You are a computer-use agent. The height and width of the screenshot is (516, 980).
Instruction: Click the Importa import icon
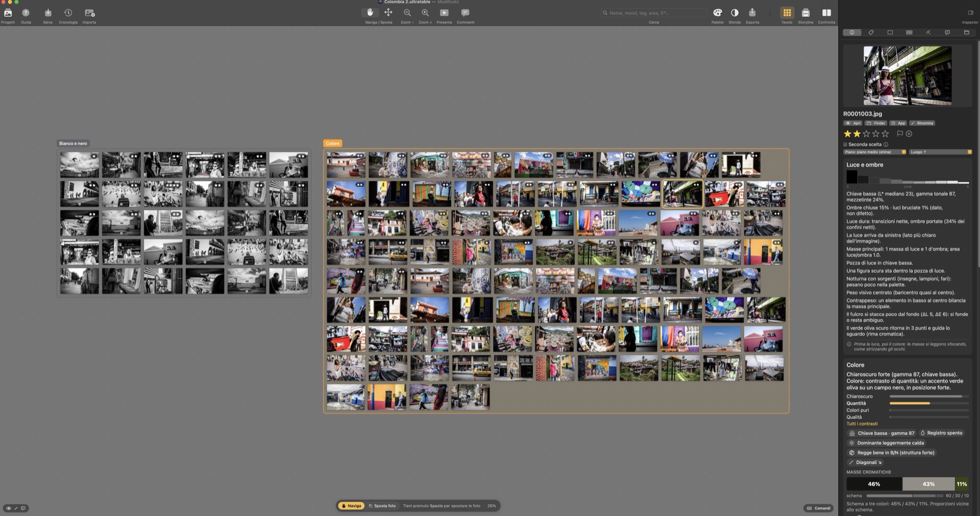tap(89, 13)
